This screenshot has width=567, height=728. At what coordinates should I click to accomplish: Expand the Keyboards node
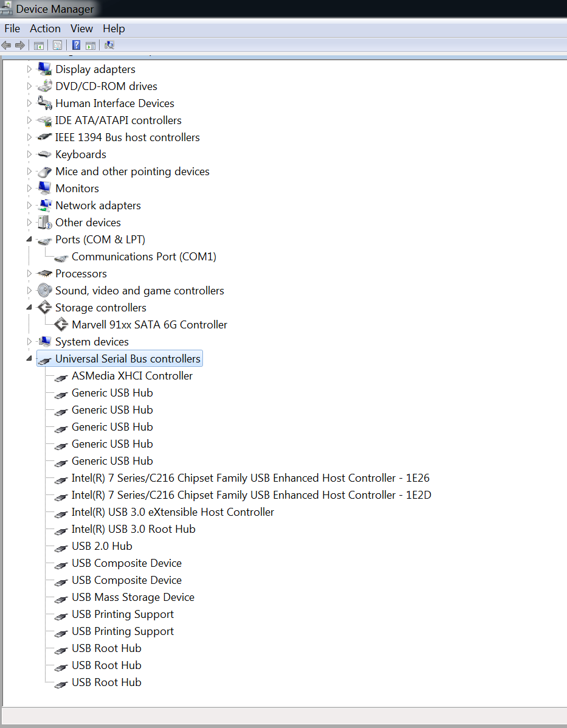click(x=29, y=154)
